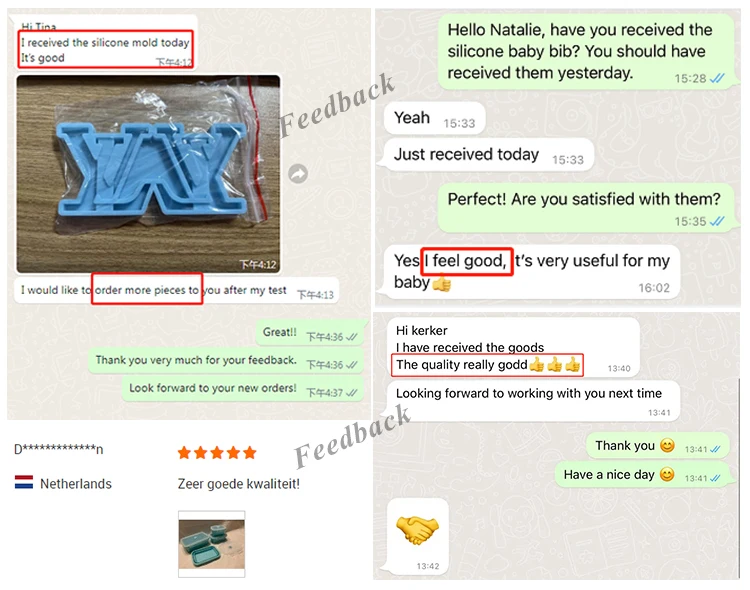The height and width of the screenshot is (590, 750).
Task: Select the 'Just received today' message bubble
Action: (x=488, y=155)
